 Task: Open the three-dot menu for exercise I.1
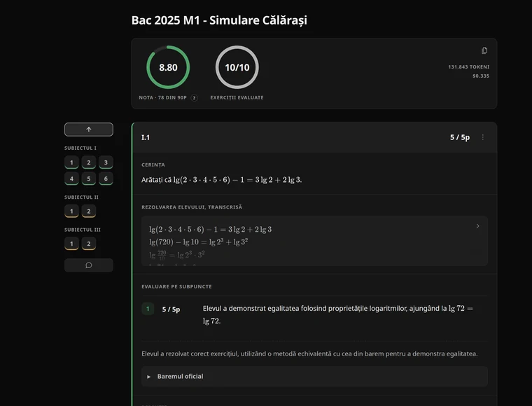(x=483, y=137)
